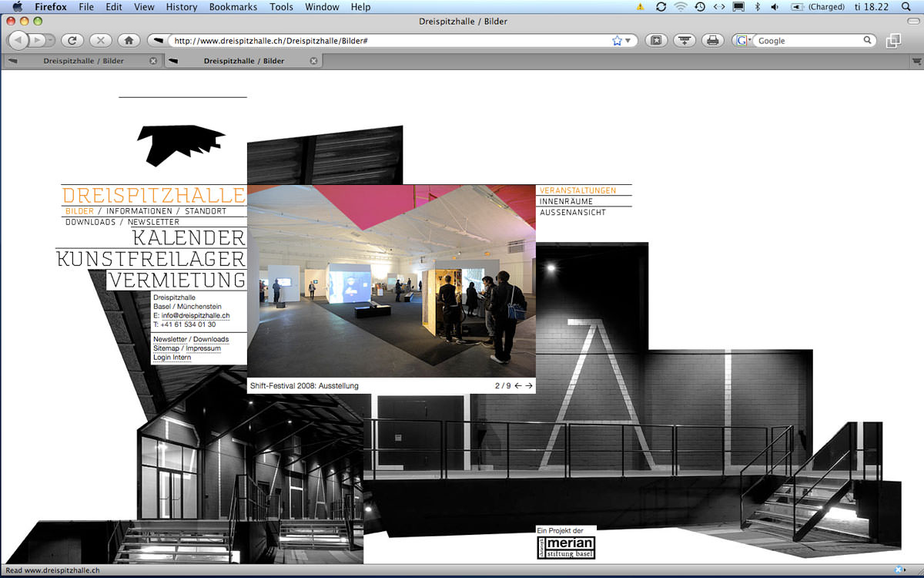Screen dimensions: 924x578
Task: Open the KALENDER section
Action: (189, 237)
